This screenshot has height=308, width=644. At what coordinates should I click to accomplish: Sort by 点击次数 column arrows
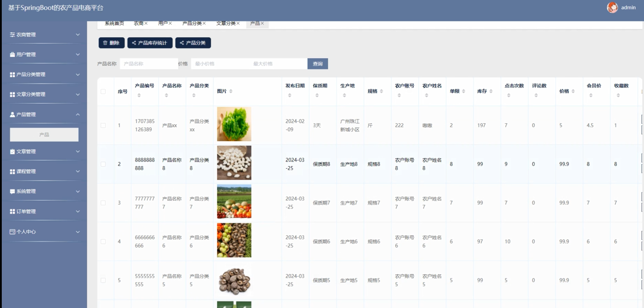[509, 95]
